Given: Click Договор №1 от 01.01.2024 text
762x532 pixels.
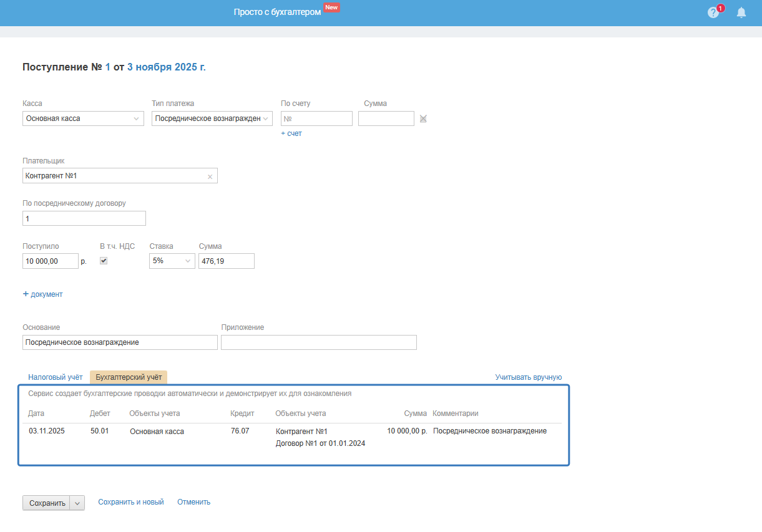Looking at the screenshot, I should pos(321,443).
